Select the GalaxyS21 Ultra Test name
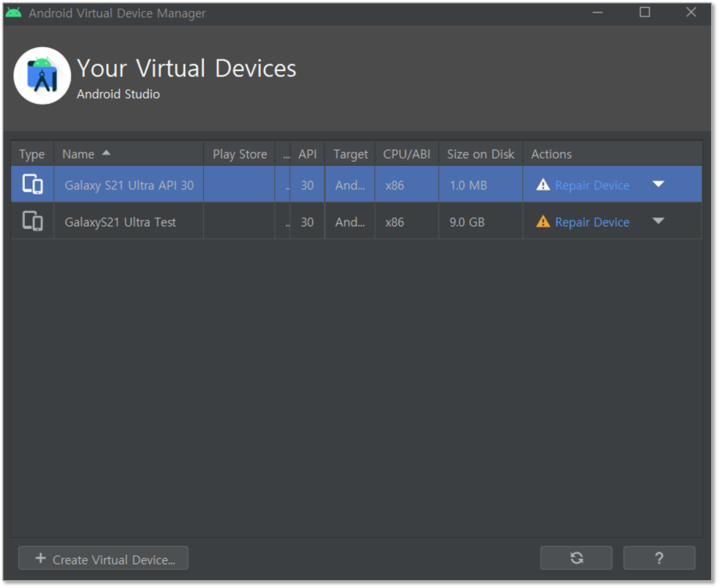Viewport: 719px width, 588px height. coord(120,222)
